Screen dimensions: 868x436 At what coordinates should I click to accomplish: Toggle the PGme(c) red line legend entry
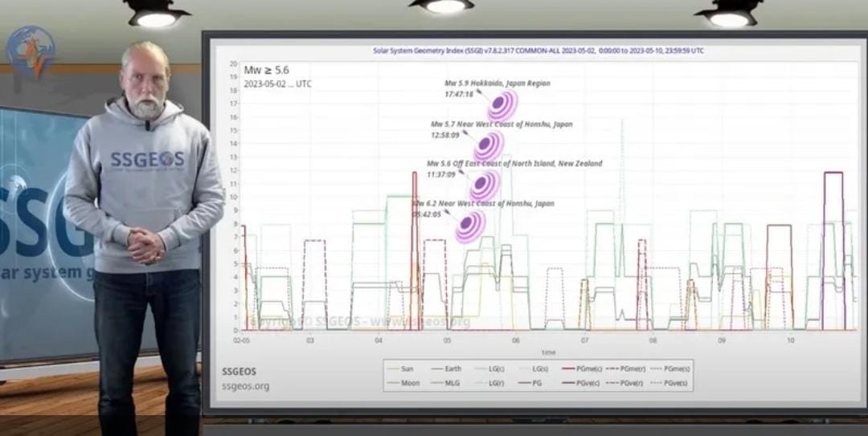click(580, 369)
